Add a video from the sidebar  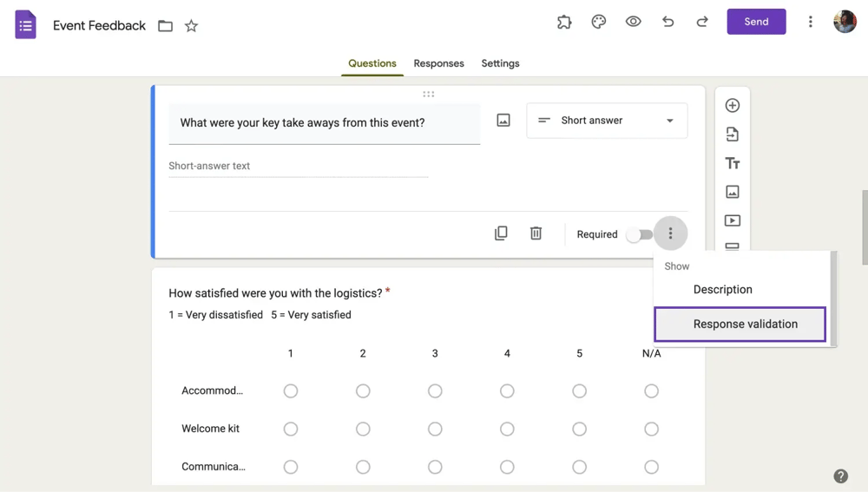[732, 220]
